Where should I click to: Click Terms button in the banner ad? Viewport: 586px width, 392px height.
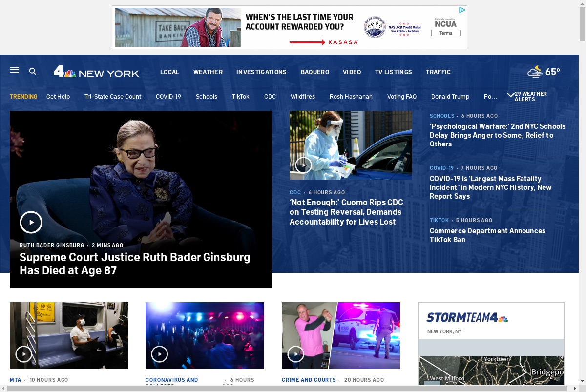(446, 33)
